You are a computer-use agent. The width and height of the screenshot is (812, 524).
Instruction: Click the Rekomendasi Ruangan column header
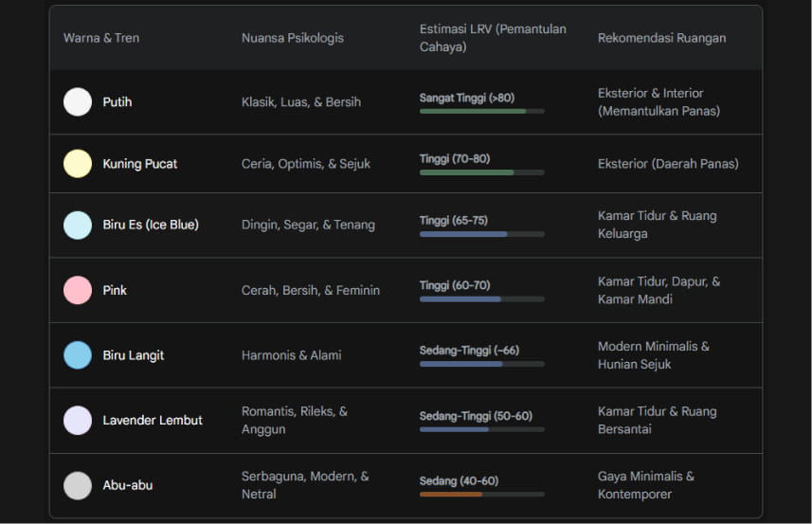[661, 38]
